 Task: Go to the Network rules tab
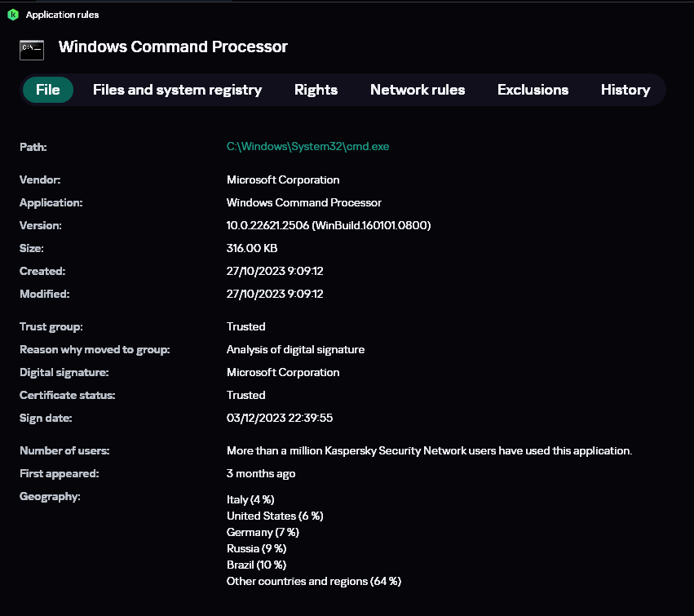point(418,90)
